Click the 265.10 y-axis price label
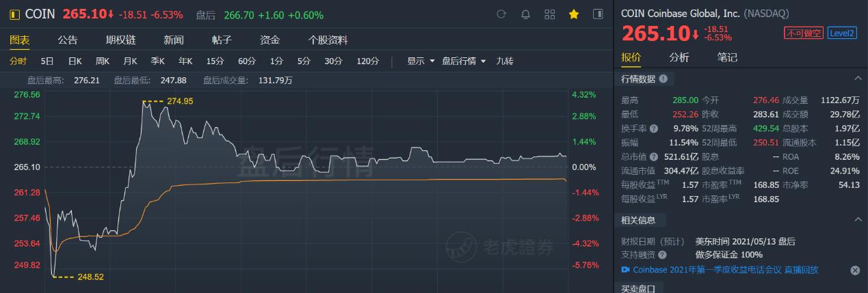The width and height of the screenshot is (868, 293). point(27,167)
